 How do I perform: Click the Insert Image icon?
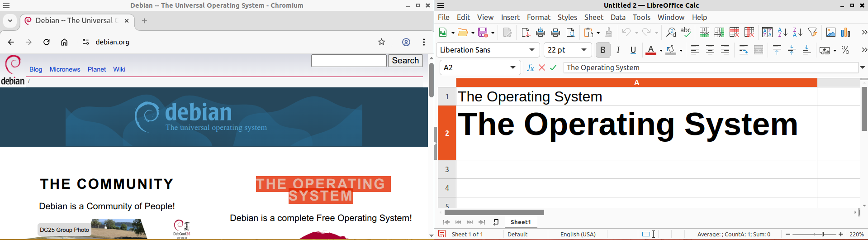pyautogui.click(x=831, y=33)
